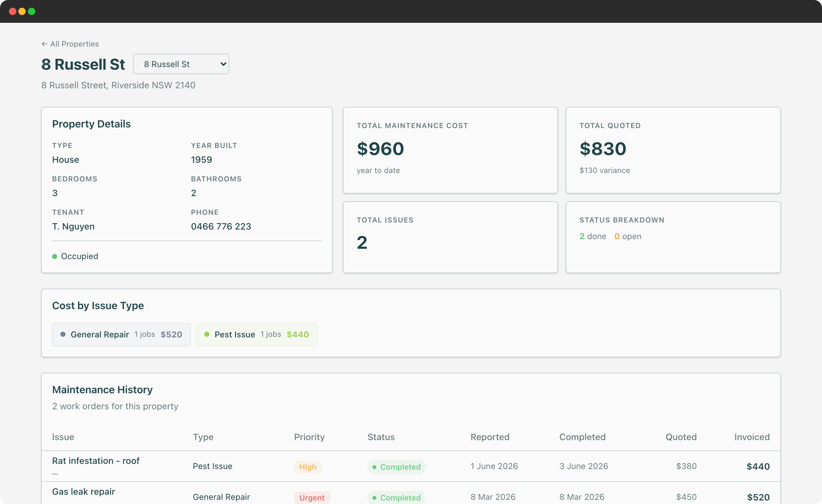Click the Reported column header
The image size is (822, 504).
tap(490, 437)
